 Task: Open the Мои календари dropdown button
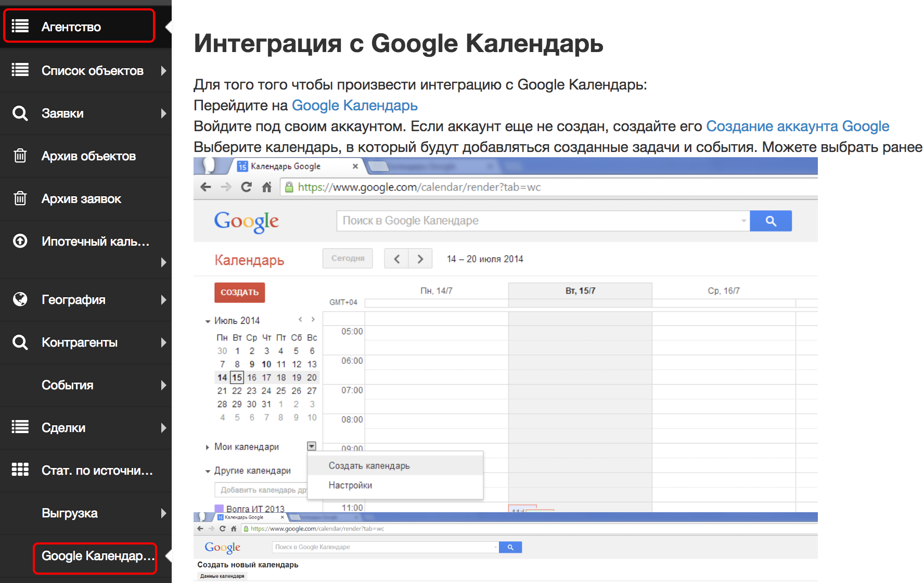pos(312,446)
